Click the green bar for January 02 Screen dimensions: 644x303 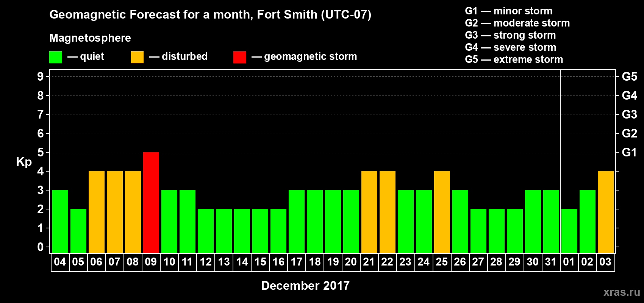pos(588,221)
